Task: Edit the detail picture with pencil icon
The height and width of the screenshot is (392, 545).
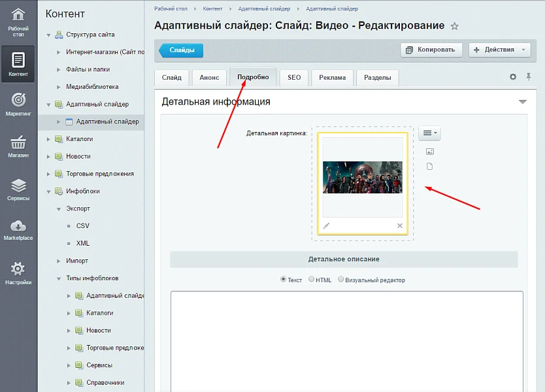Action: (x=326, y=226)
